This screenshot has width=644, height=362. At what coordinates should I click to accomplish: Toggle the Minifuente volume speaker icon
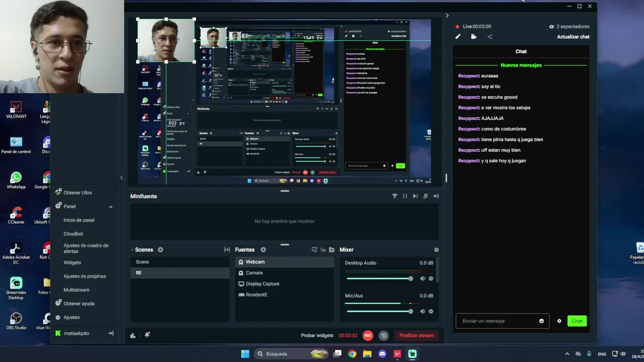(436, 196)
